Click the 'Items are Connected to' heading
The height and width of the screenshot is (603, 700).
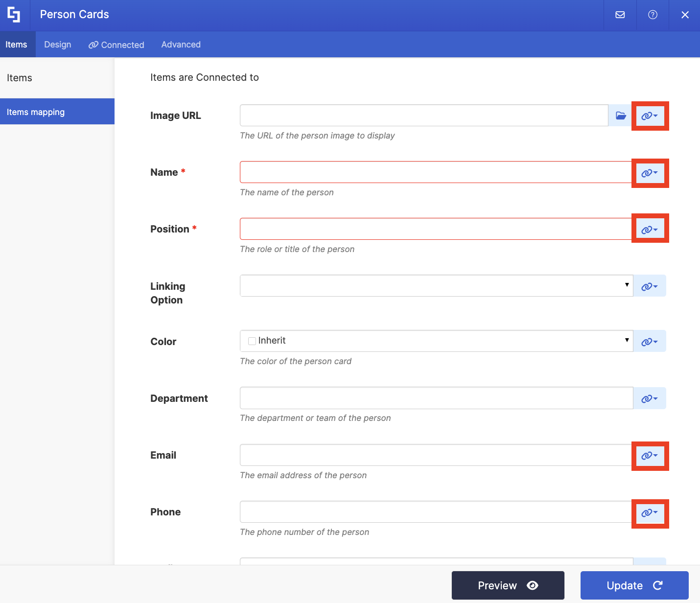tap(205, 77)
